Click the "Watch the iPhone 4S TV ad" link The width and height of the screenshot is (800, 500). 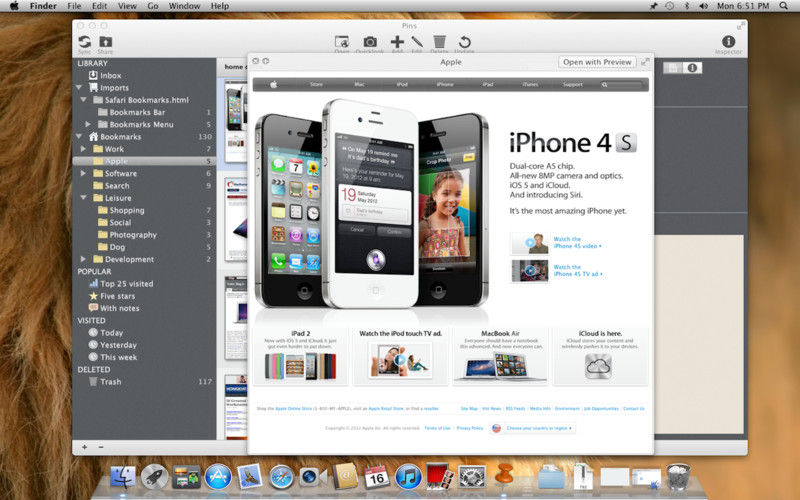point(578,270)
